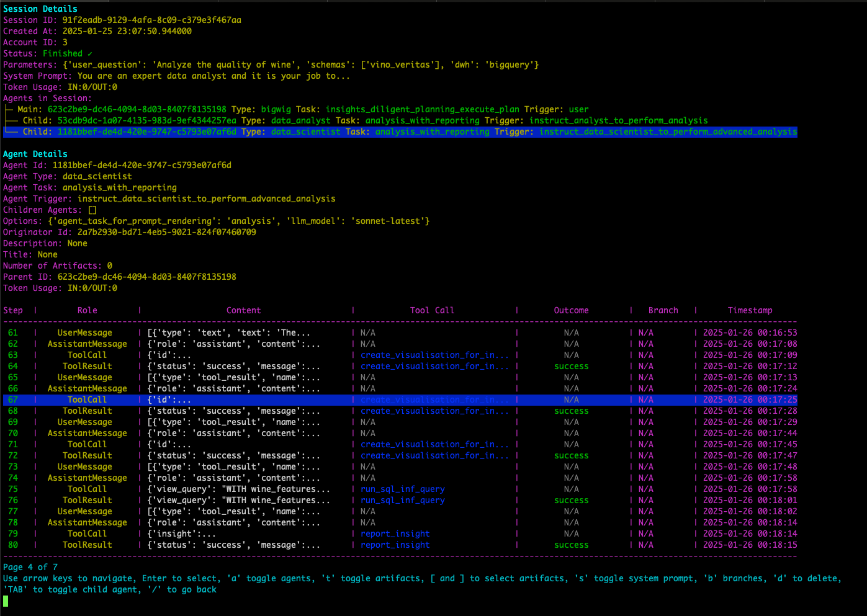Select the highlighted step 67 ToolCall row

87,400
